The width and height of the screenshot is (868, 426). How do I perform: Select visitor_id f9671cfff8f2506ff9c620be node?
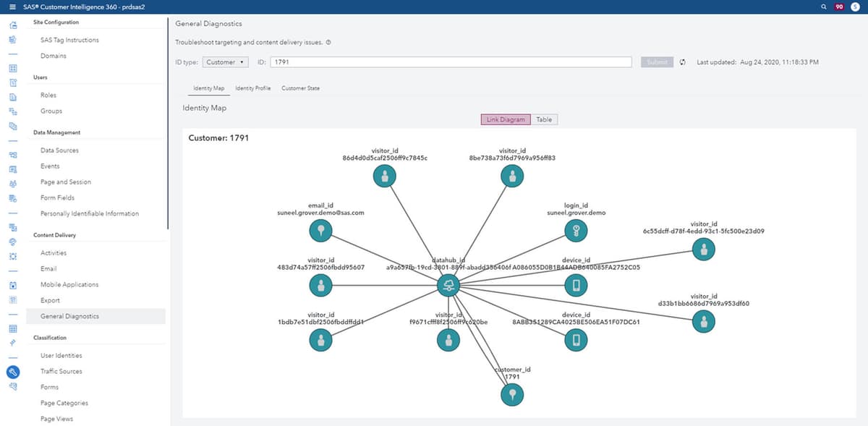[x=448, y=340]
